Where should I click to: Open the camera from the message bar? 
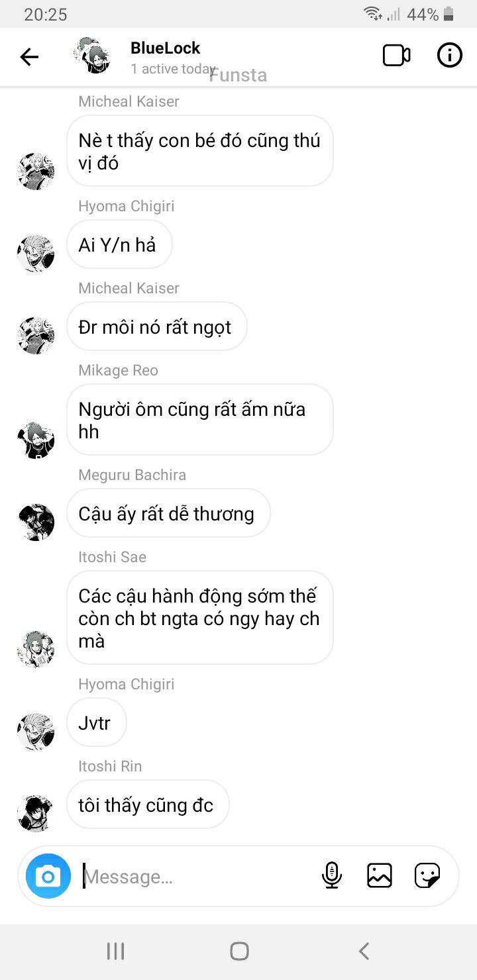(x=48, y=876)
